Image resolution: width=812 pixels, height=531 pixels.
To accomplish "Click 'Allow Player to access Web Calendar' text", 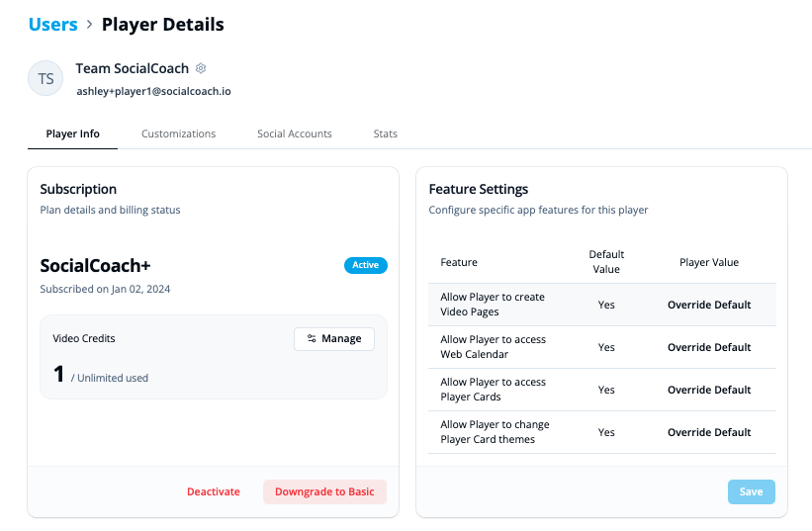I will click(493, 347).
